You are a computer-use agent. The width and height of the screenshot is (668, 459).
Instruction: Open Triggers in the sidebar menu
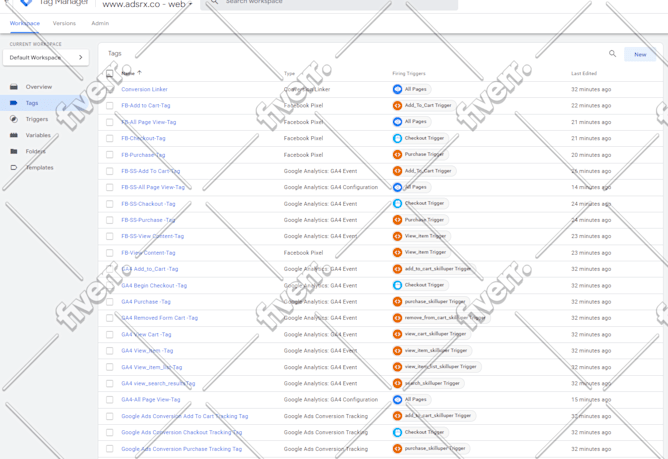(37, 119)
